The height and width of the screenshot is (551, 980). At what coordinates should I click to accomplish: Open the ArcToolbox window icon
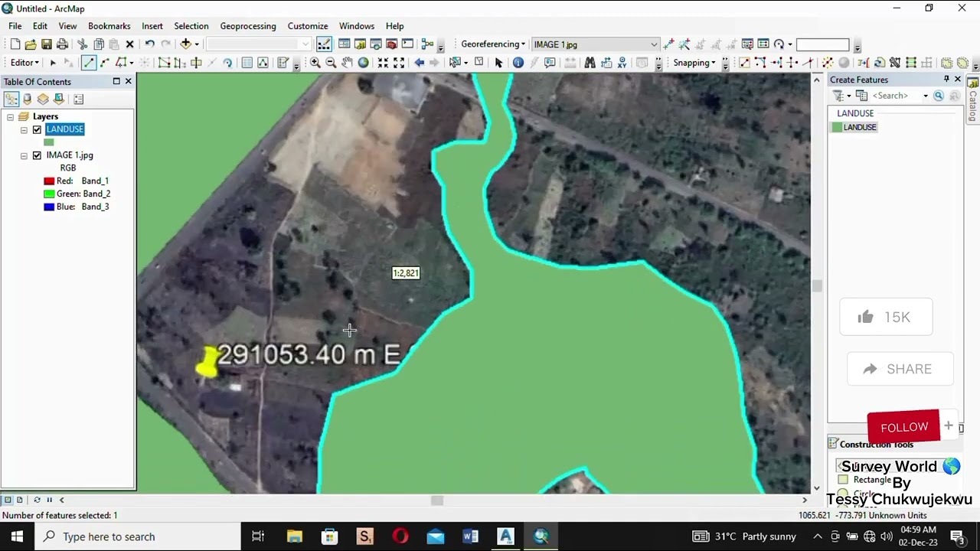[391, 44]
